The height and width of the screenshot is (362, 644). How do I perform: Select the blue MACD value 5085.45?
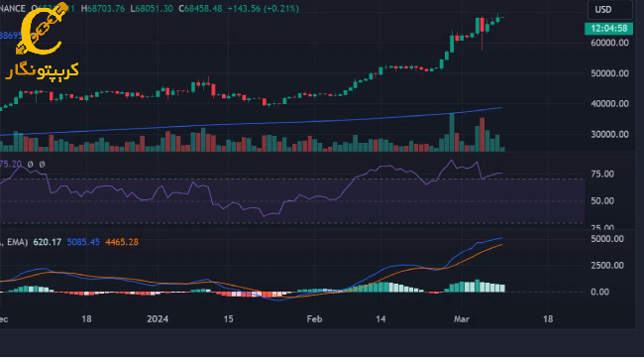click(x=83, y=242)
